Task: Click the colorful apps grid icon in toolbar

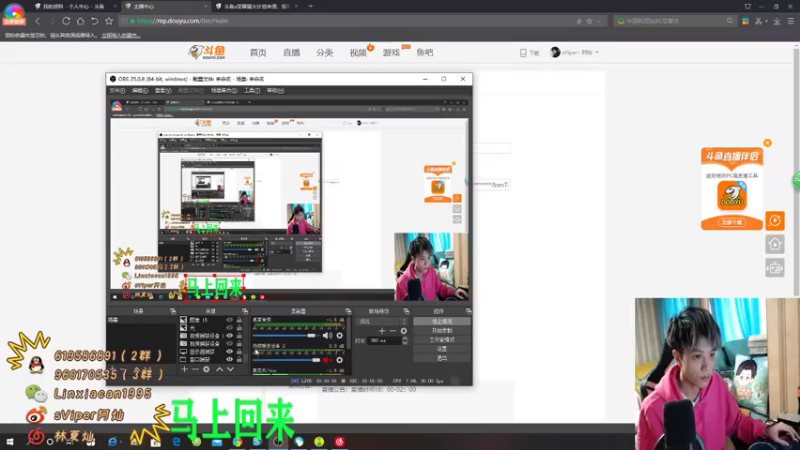Action: 745,21
